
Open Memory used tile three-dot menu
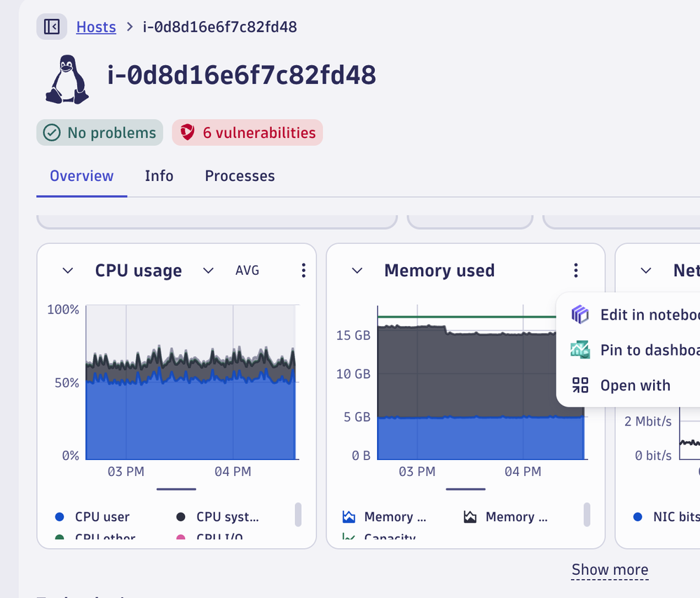click(x=575, y=271)
